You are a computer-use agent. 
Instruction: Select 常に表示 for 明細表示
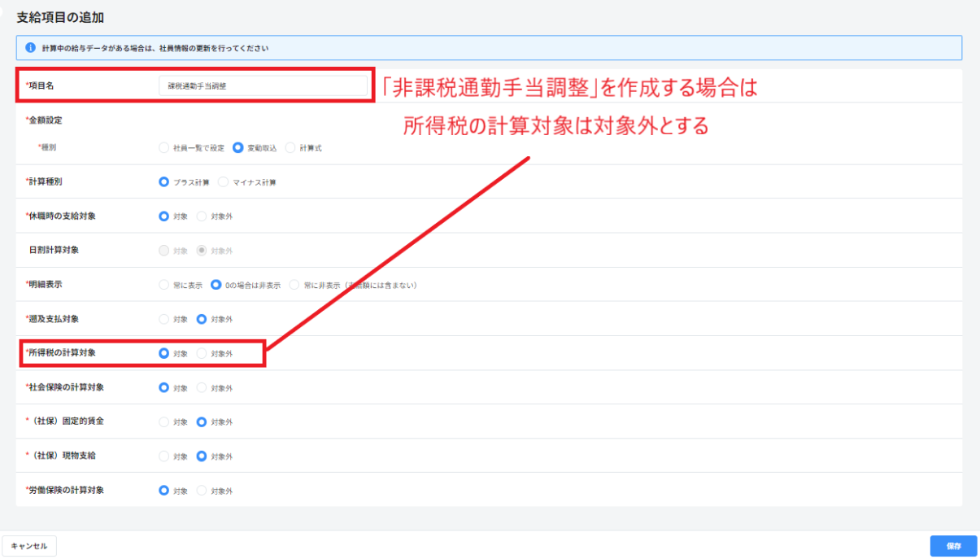(163, 285)
